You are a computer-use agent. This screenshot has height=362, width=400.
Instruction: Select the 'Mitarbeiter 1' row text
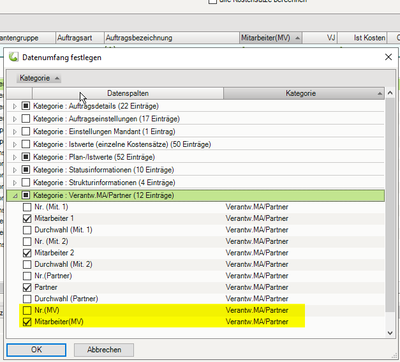(54, 219)
